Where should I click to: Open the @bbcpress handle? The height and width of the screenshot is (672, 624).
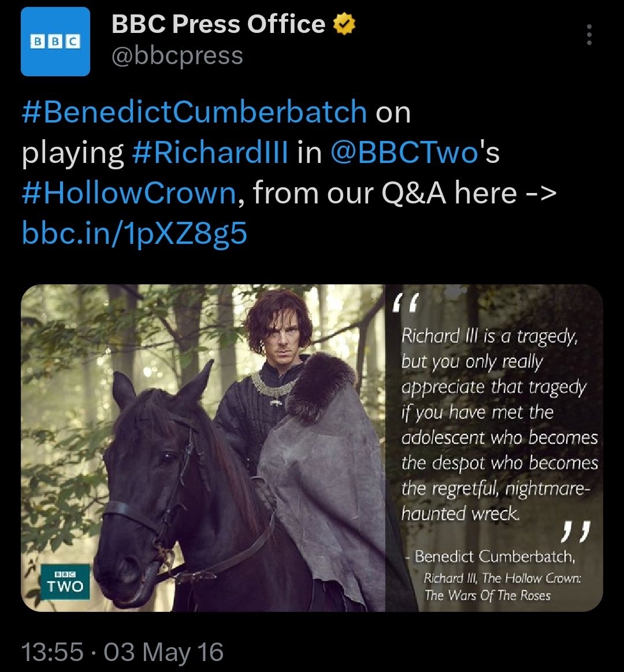point(177,56)
